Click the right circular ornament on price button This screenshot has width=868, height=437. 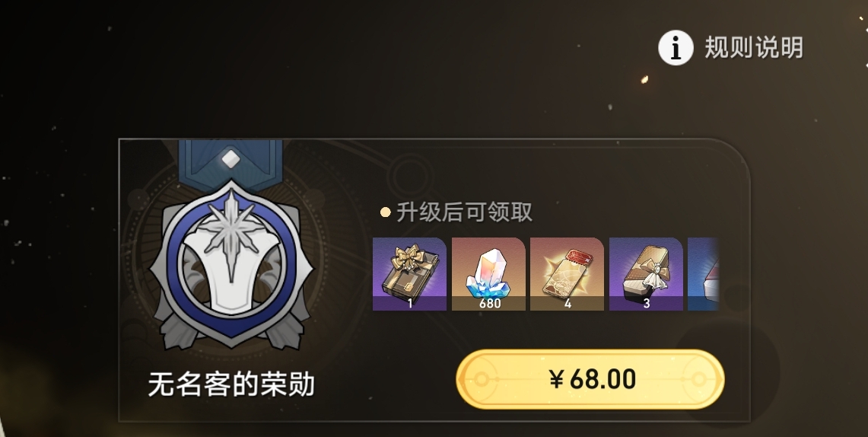click(700, 379)
